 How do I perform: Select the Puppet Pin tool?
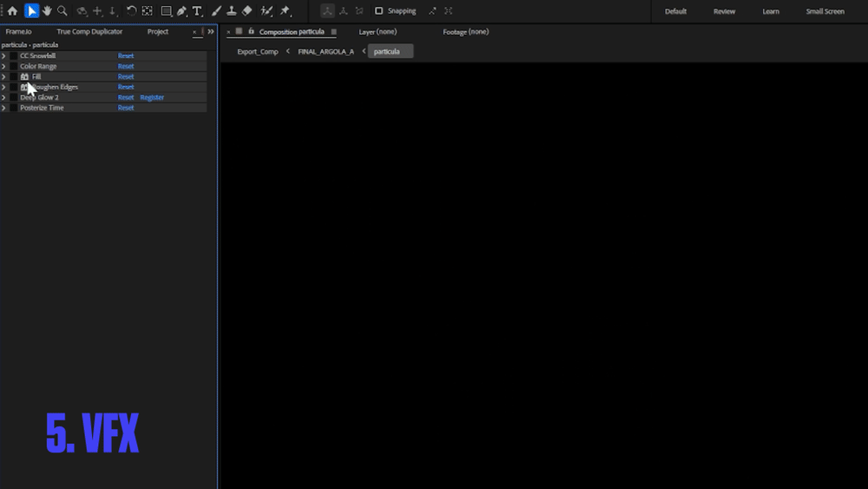(285, 11)
